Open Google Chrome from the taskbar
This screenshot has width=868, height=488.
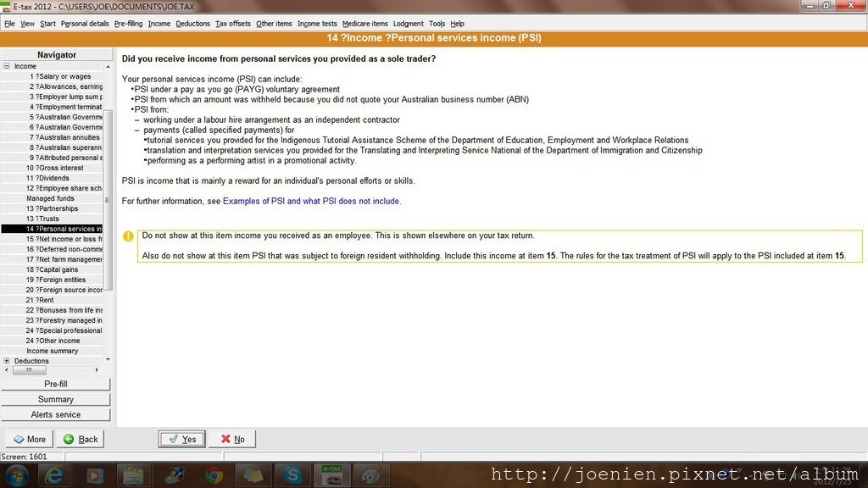coord(214,475)
